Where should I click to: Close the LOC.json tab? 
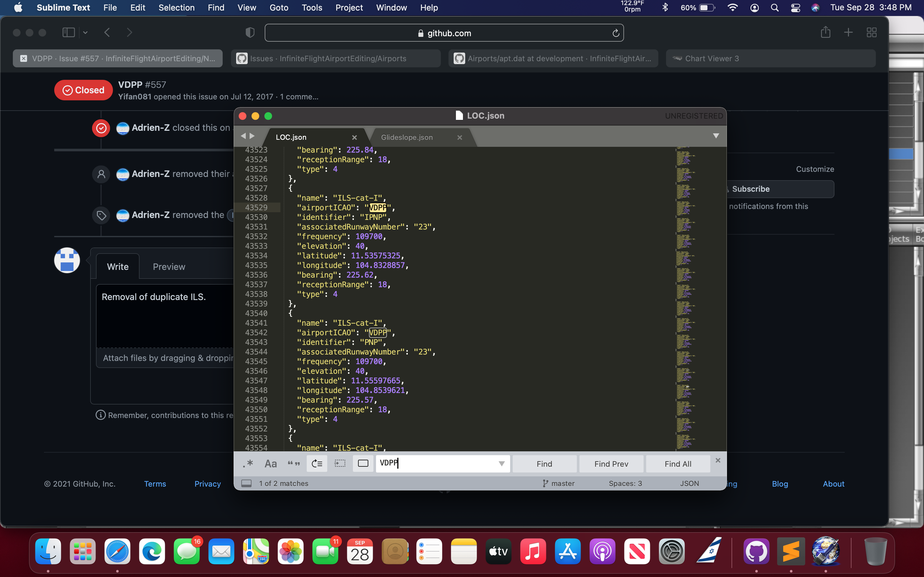(x=354, y=138)
